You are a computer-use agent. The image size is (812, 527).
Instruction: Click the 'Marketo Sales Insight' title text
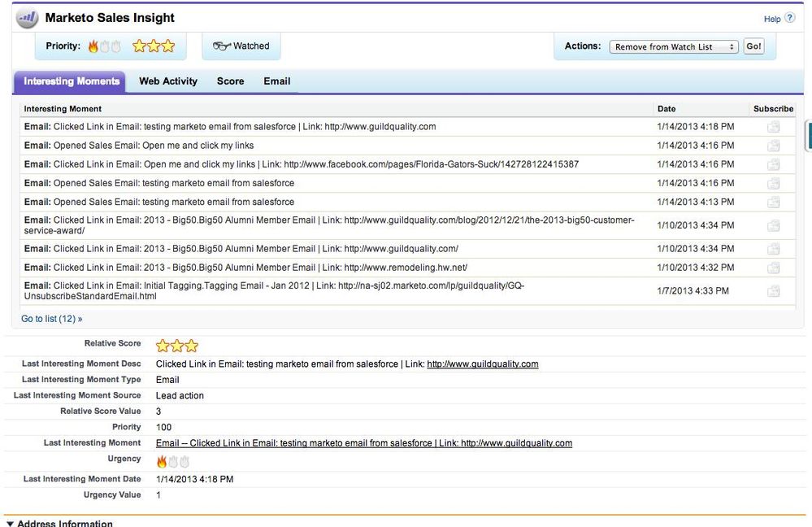(110, 18)
